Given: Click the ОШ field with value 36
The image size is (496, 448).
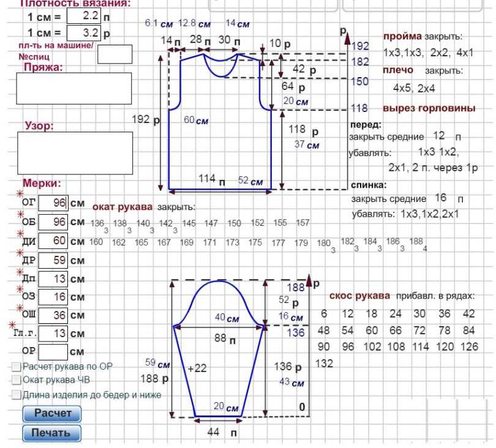Looking at the screenshot, I should pyautogui.click(x=53, y=315).
